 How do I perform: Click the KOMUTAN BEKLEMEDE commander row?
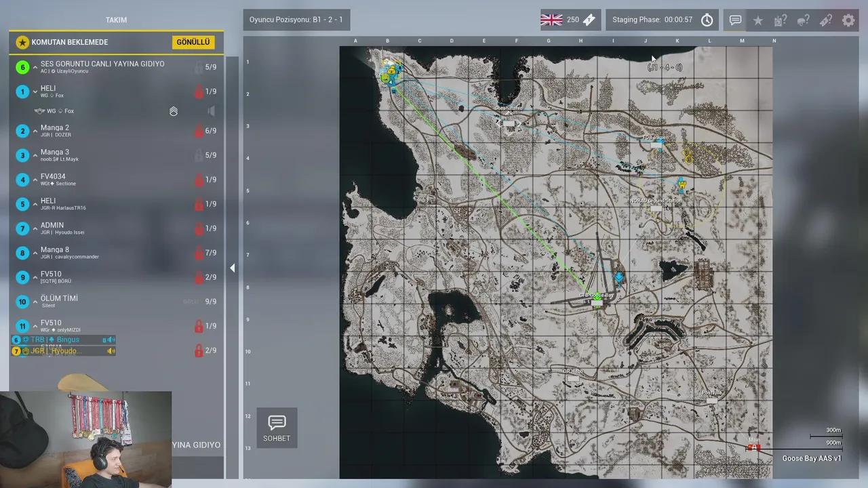(116, 42)
